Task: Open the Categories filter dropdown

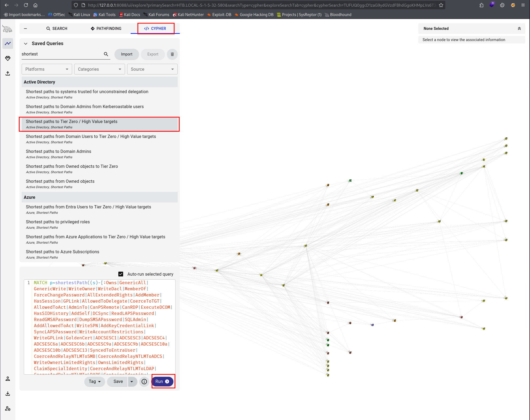Action: tap(99, 69)
